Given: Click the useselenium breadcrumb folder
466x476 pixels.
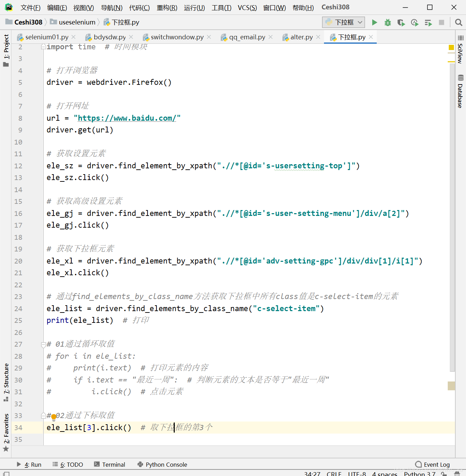Looking at the screenshot, I should [x=73, y=22].
